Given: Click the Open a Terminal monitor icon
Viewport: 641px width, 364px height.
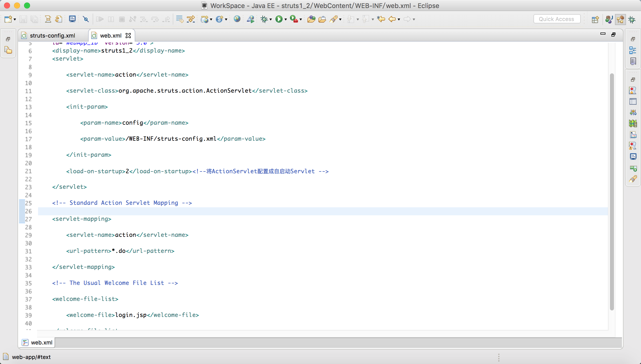Looking at the screenshot, I should pyautogui.click(x=72, y=19).
